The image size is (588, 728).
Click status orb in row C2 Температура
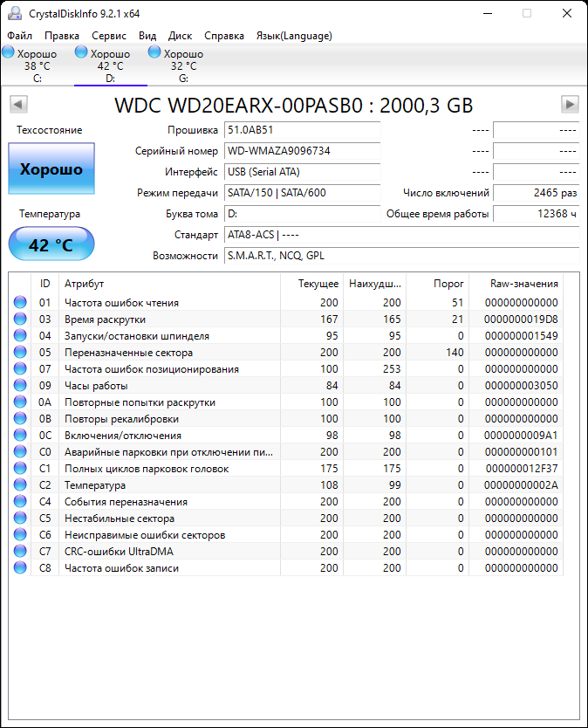pyautogui.click(x=20, y=484)
